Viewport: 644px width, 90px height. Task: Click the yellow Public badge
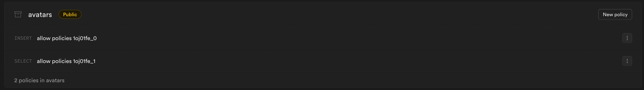click(x=70, y=15)
